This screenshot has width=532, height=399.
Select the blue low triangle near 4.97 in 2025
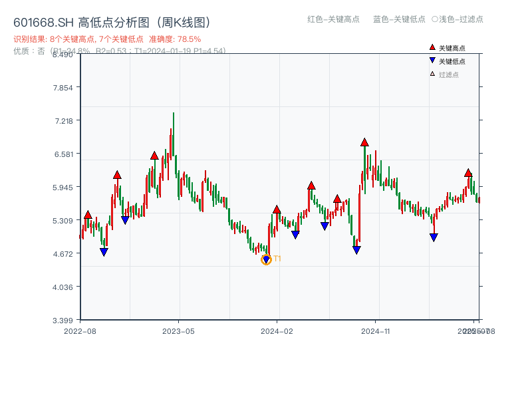click(x=434, y=237)
